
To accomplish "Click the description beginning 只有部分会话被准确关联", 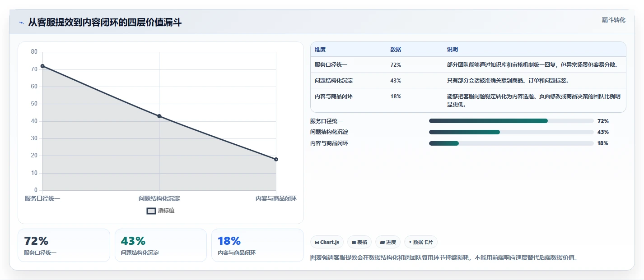I will pyautogui.click(x=508, y=81).
